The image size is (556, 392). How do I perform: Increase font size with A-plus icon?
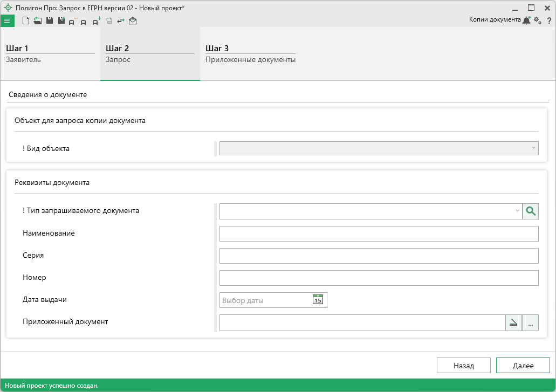[97, 22]
